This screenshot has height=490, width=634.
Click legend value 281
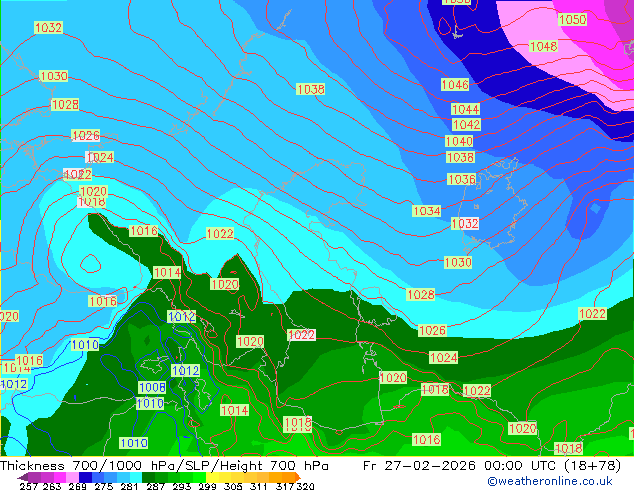click(129, 486)
